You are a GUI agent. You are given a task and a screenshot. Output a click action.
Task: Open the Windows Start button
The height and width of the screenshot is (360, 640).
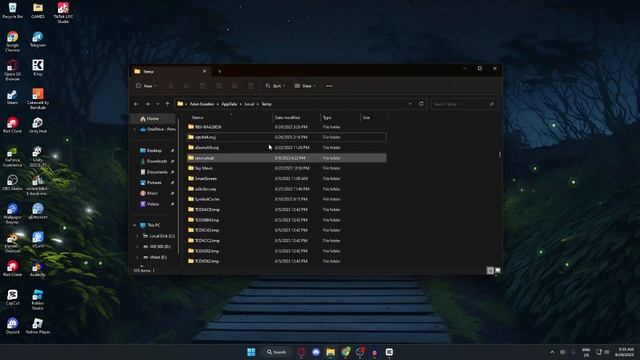pyautogui.click(x=251, y=352)
